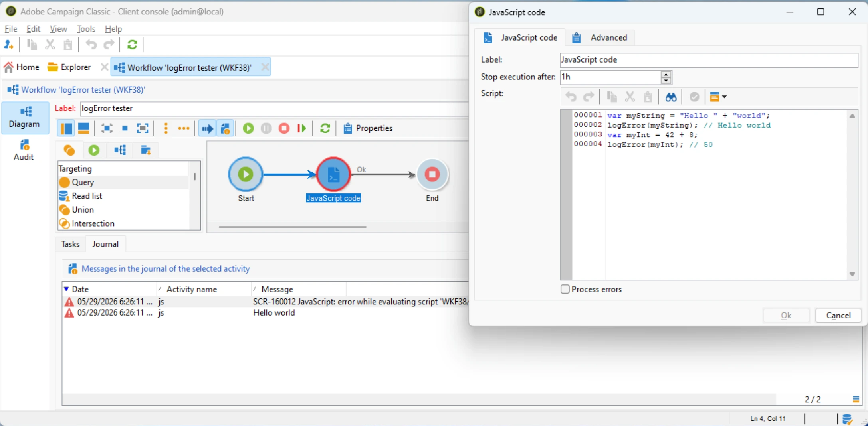Restart the workflow with the red play-bar icon

[302, 128]
